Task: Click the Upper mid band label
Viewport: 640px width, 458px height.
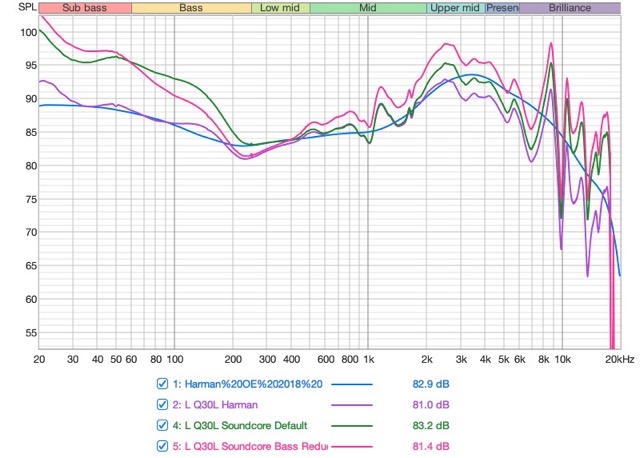Action: [456, 8]
